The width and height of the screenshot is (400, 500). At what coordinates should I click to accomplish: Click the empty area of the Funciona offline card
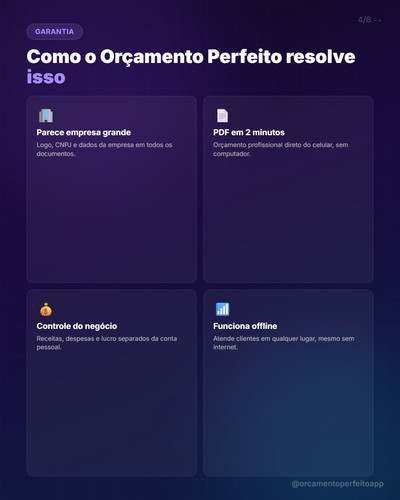tap(288, 413)
